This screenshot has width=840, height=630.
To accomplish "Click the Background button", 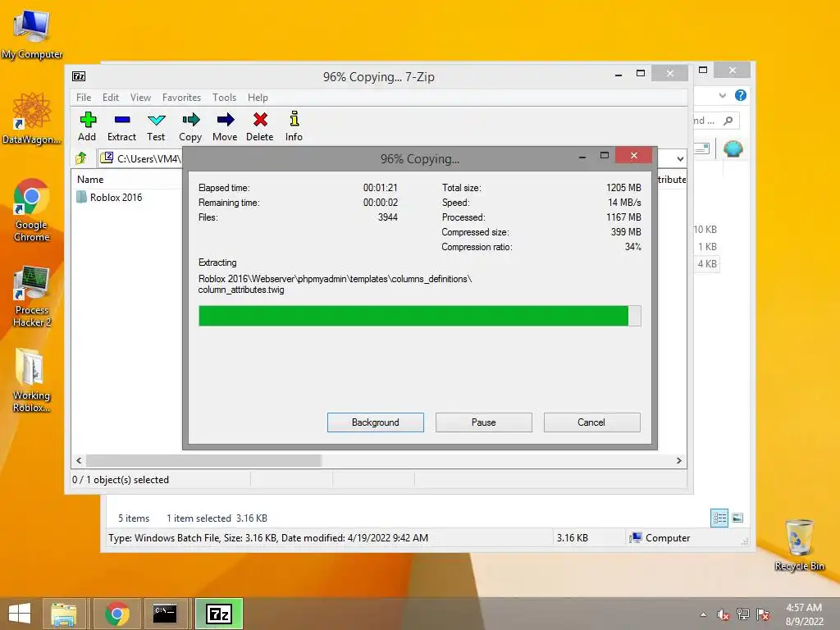I will pyautogui.click(x=376, y=422).
